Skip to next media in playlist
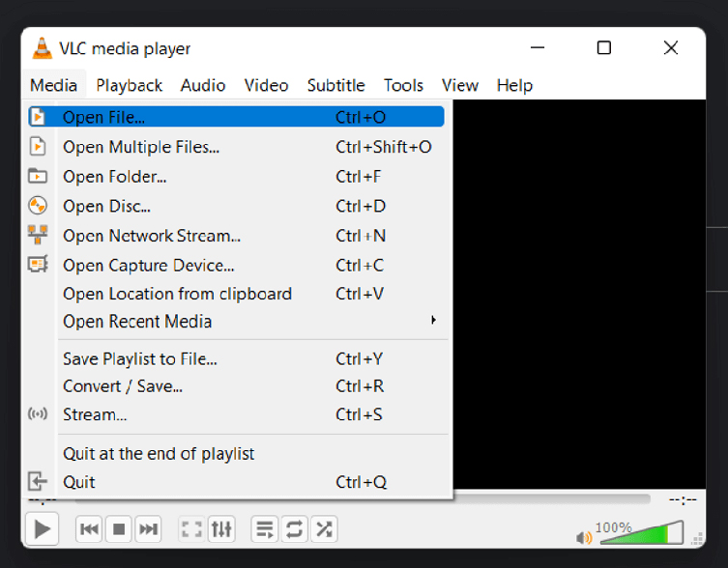This screenshot has height=568, width=728. coord(148,529)
